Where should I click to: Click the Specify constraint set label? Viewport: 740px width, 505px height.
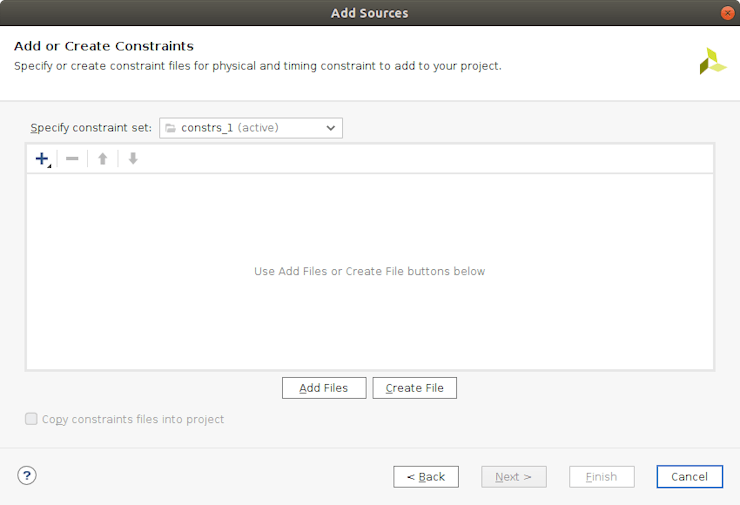(91, 128)
